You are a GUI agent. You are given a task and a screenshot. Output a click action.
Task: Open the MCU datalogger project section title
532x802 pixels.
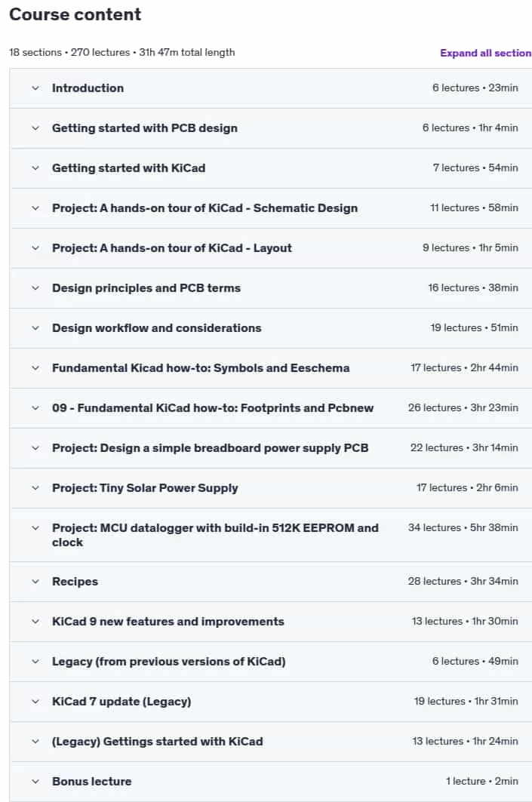tap(215, 535)
